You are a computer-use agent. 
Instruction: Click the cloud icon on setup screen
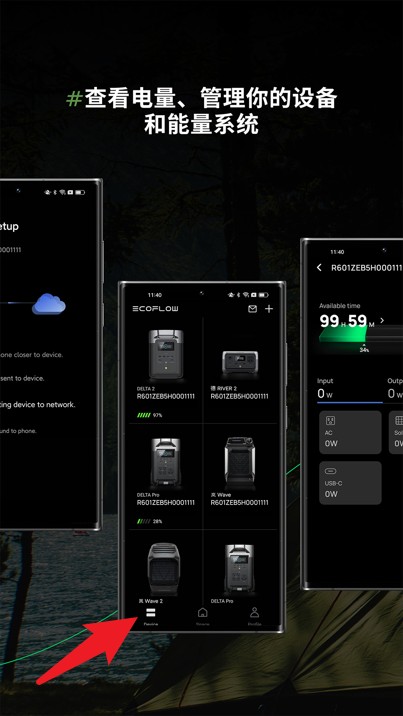pos(49,304)
